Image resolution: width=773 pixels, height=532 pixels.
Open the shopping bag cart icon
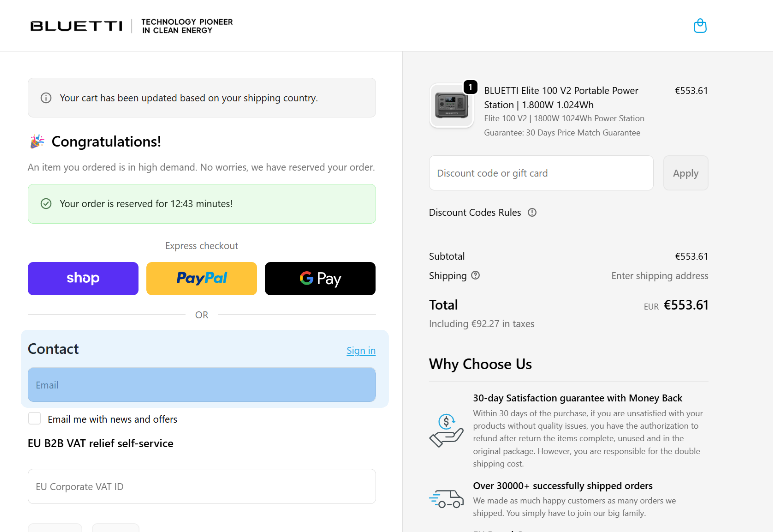(x=700, y=26)
